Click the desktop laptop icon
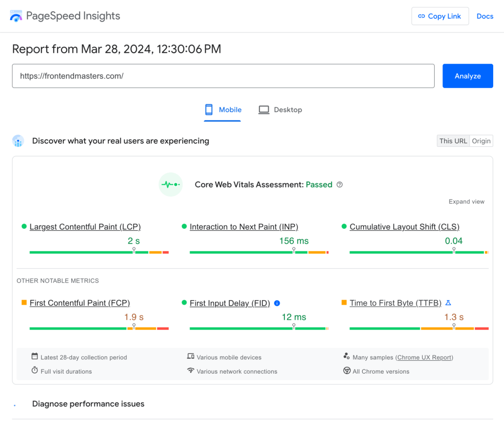The image size is (504, 445). 264,110
